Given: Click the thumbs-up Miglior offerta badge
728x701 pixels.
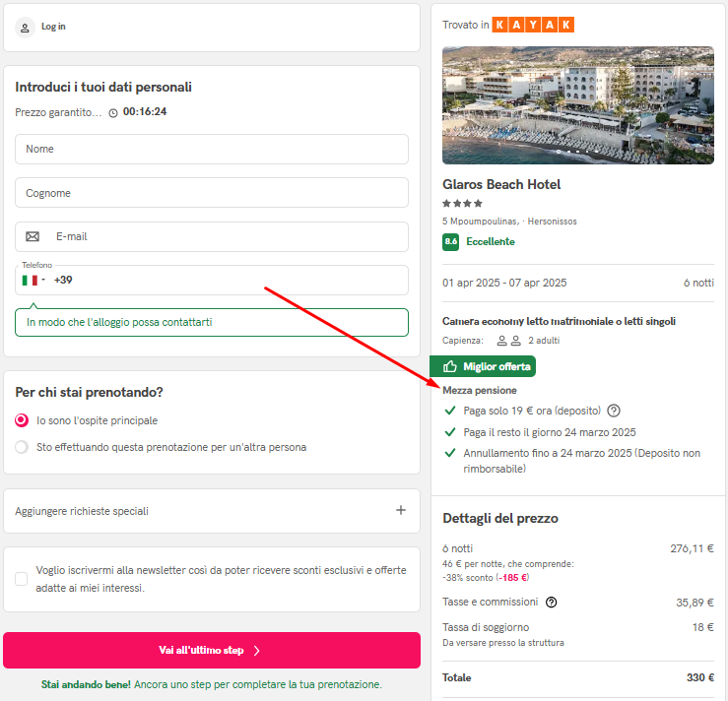Looking at the screenshot, I should (x=483, y=366).
